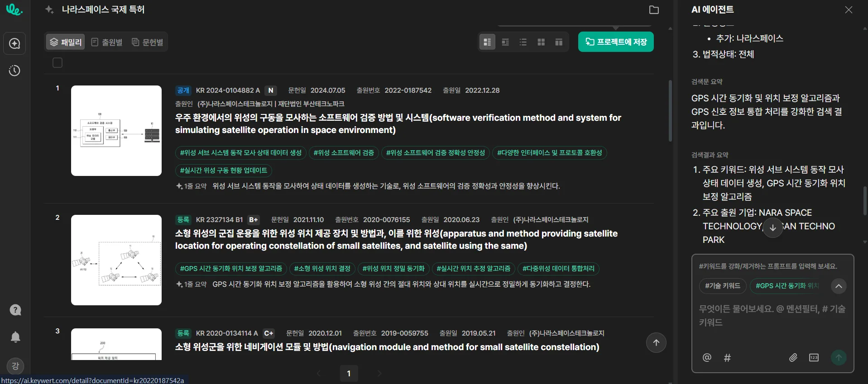Select the 문헌별 tab
The width and height of the screenshot is (868, 384).
[x=147, y=42]
